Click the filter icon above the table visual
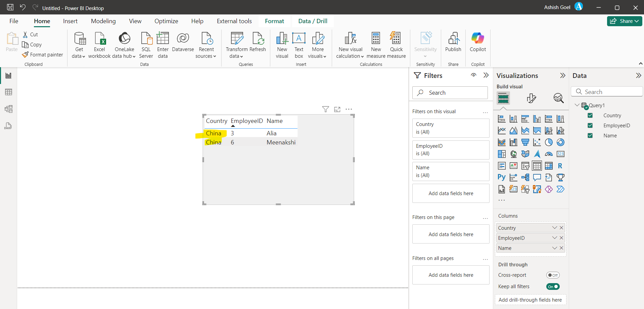Image resolution: width=644 pixels, height=309 pixels. [x=325, y=109]
